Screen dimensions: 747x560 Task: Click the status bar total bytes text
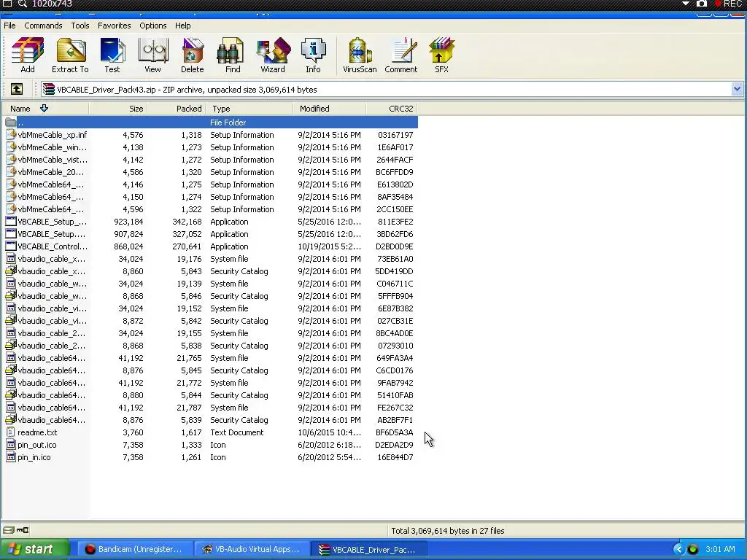pyautogui.click(x=448, y=531)
